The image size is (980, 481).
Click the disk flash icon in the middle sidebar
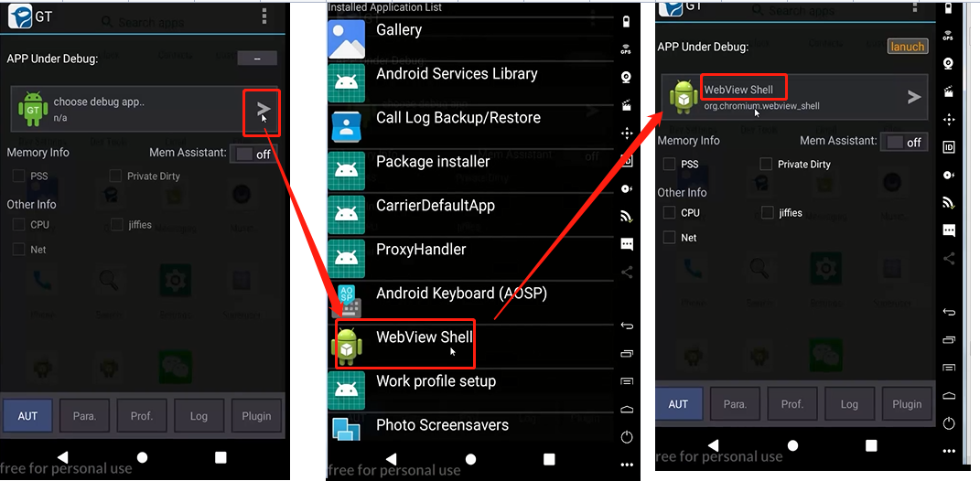click(626, 188)
